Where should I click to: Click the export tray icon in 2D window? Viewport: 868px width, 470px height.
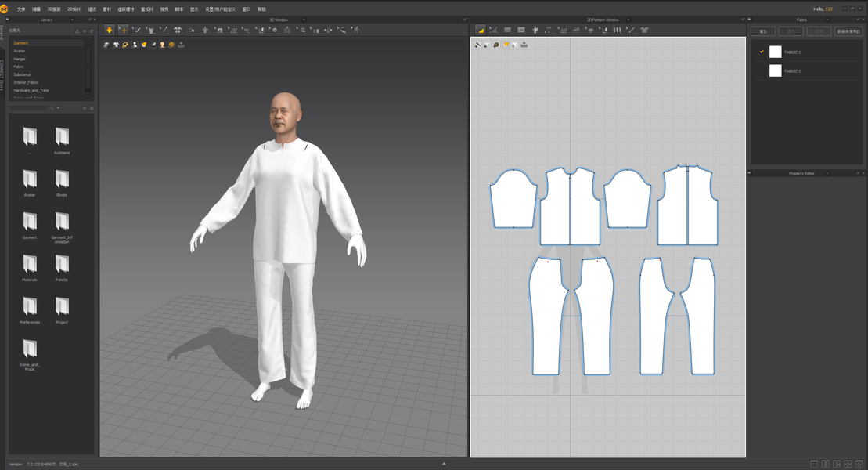(524, 45)
